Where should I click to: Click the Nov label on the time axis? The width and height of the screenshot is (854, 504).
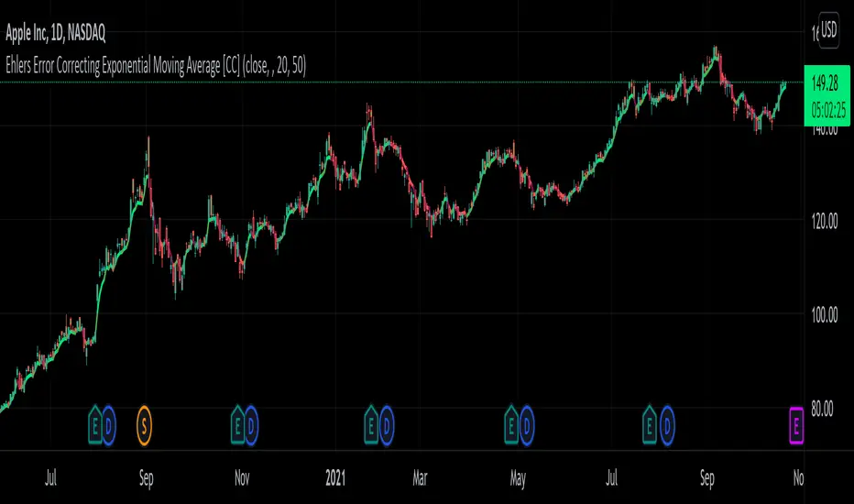pos(242,477)
